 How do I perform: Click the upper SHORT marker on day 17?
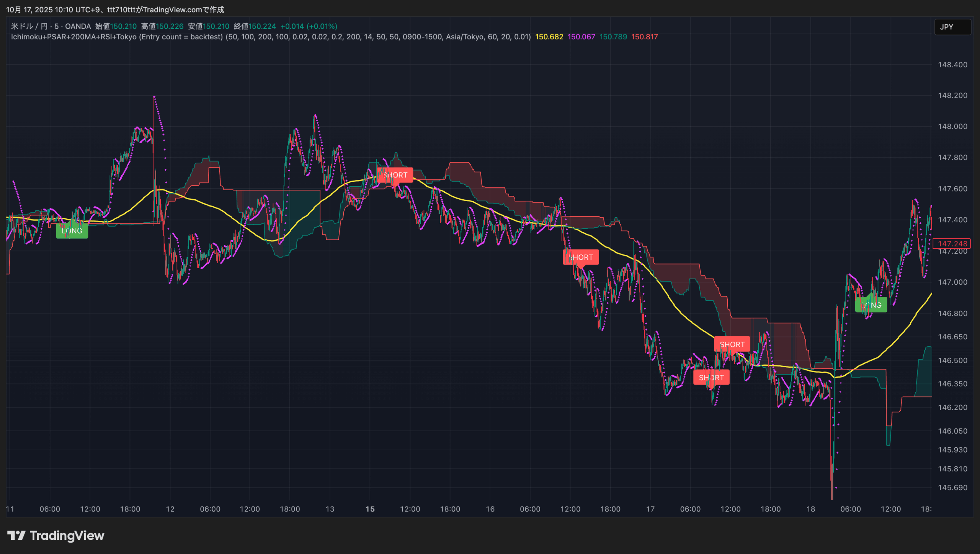click(732, 344)
